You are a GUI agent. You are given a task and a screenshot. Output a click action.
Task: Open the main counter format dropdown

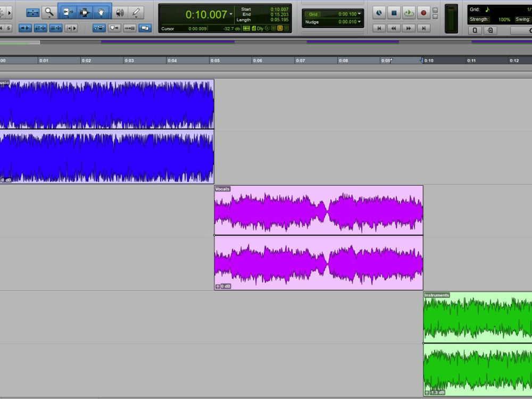[x=231, y=14]
